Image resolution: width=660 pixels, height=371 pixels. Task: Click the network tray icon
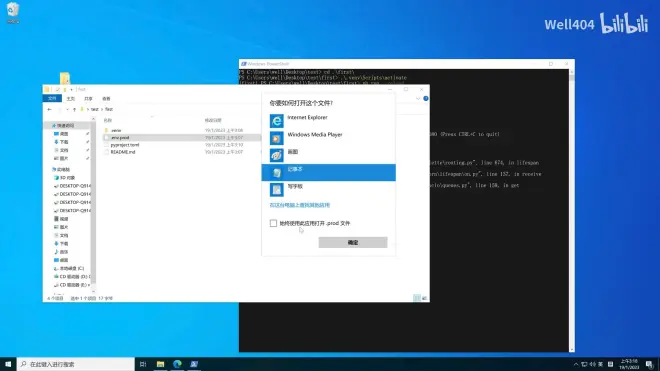[584, 364]
